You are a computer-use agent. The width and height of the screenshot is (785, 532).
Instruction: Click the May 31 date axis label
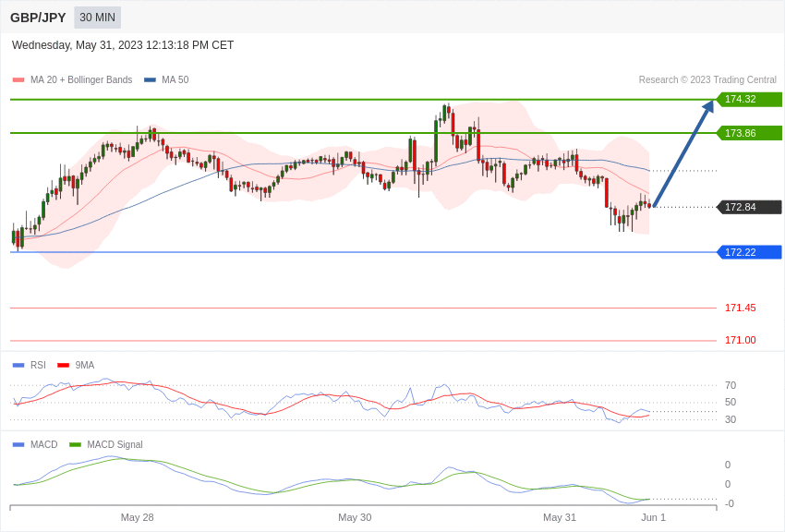tap(560, 517)
